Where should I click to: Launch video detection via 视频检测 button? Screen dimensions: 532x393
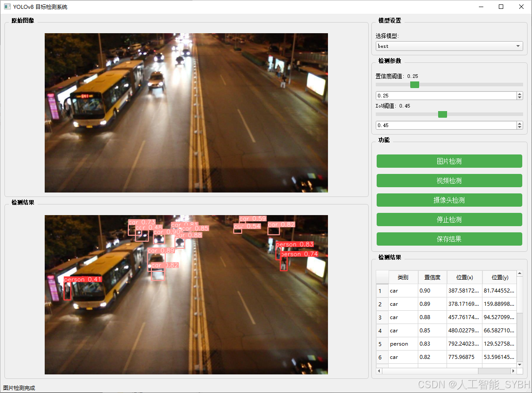(x=449, y=181)
